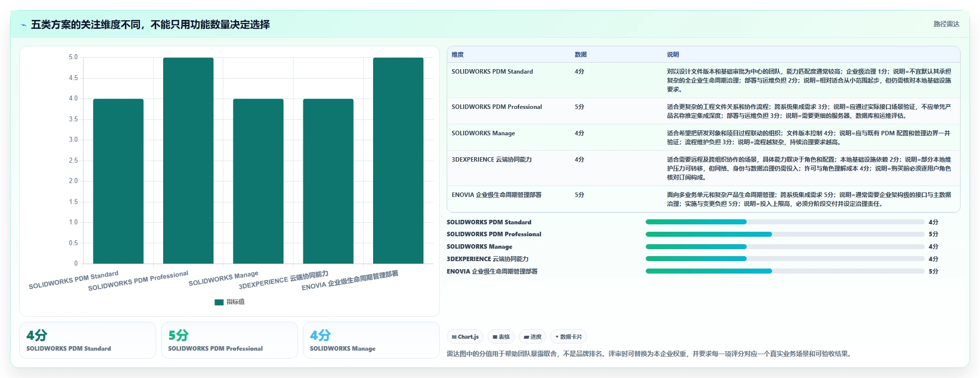Click the 4分 score in the table's PDM Standard row
Viewport: 980px width, 378px height.
(x=580, y=72)
